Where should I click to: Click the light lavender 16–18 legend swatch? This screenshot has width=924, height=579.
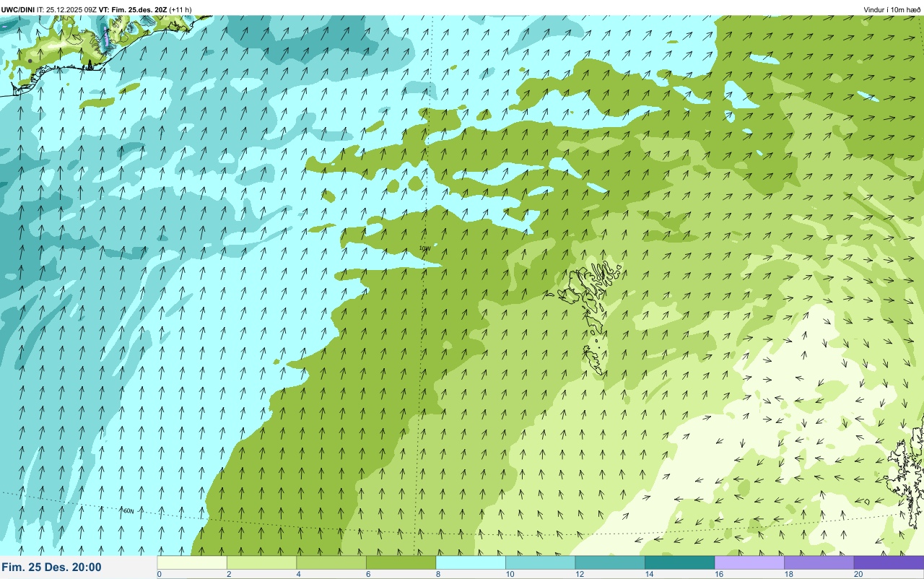pos(749,562)
